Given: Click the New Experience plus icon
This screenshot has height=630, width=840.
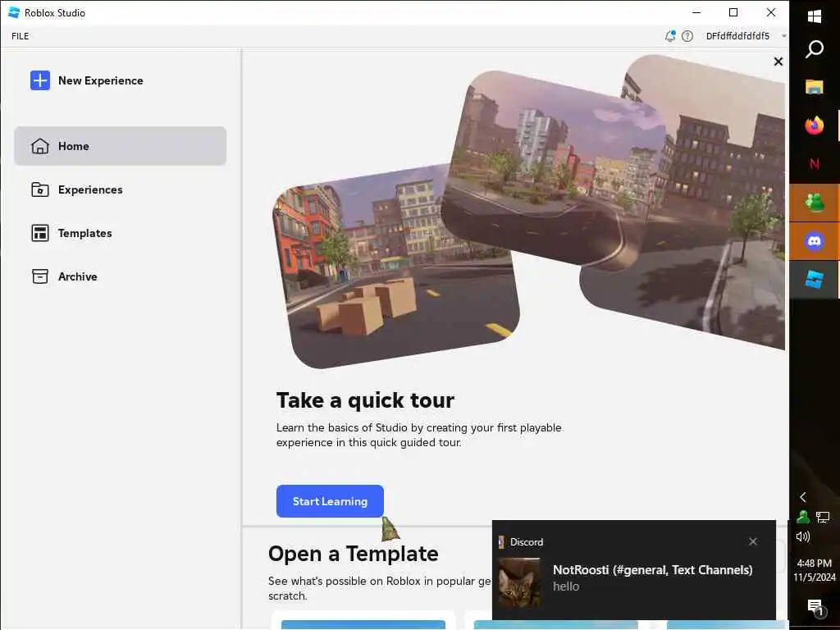Looking at the screenshot, I should pos(40,80).
